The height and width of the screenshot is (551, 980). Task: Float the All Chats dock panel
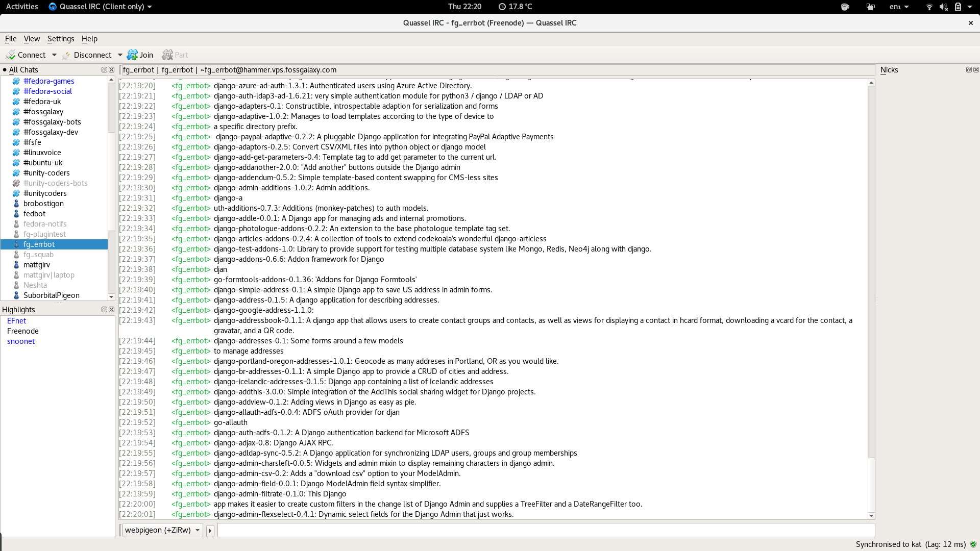[104, 70]
